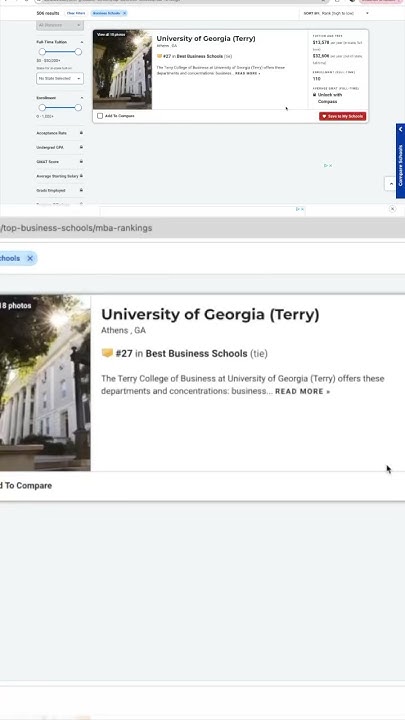Click the gold #27 badge icon in enlarged view
This screenshot has width=405, height=720.
(107, 353)
